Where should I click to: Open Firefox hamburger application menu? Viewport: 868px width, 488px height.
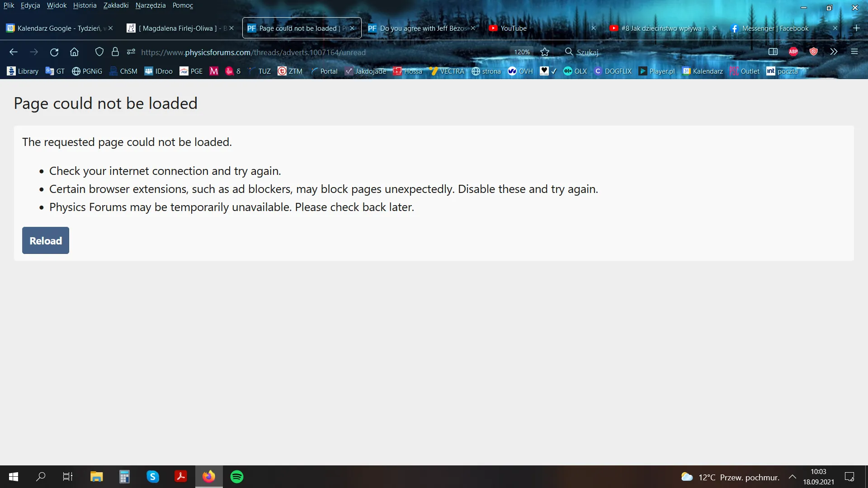(x=854, y=52)
